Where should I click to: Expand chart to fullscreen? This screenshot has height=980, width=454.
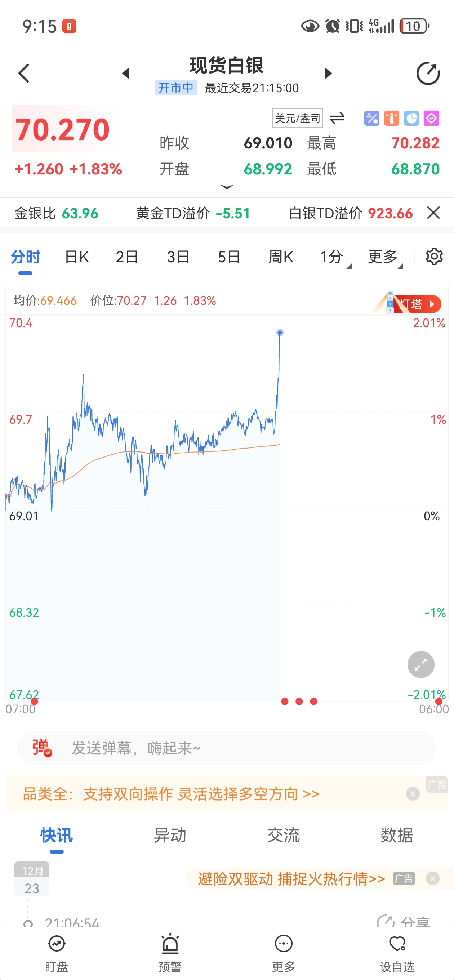(x=420, y=665)
